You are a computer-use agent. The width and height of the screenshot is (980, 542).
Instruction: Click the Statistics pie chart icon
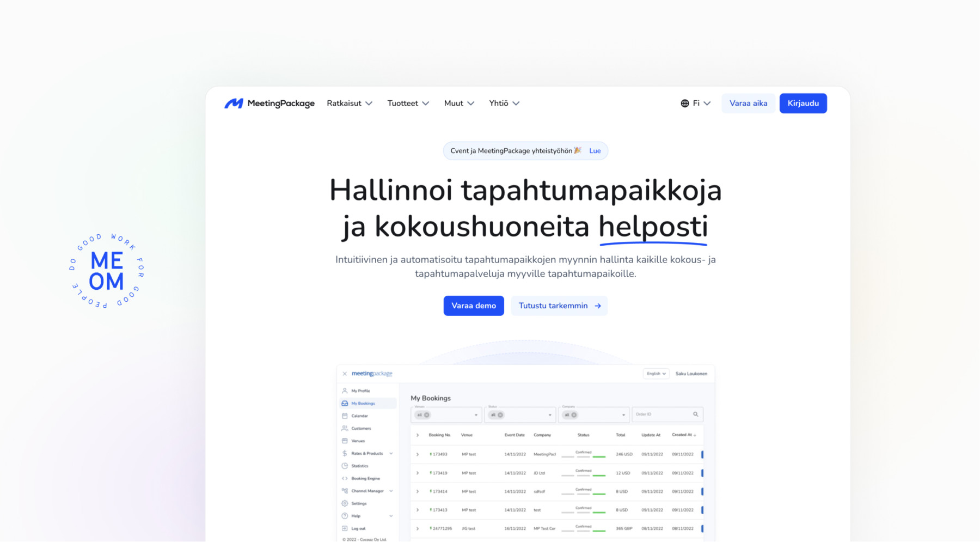(345, 466)
